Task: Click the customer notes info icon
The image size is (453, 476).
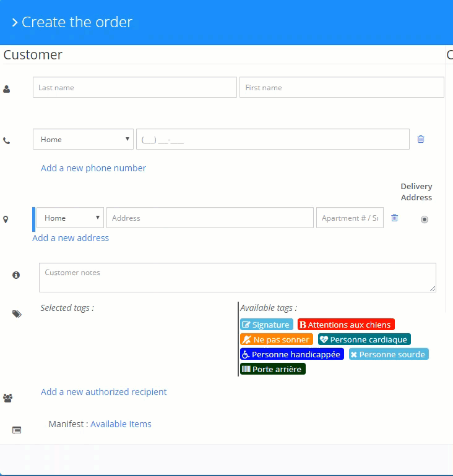Action: pyautogui.click(x=16, y=275)
